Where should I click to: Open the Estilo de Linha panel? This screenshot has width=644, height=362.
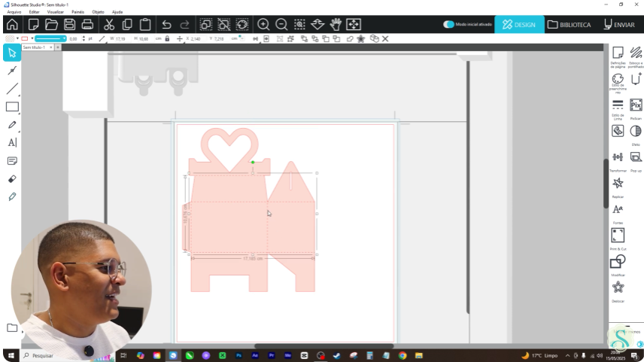click(x=618, y=109)
